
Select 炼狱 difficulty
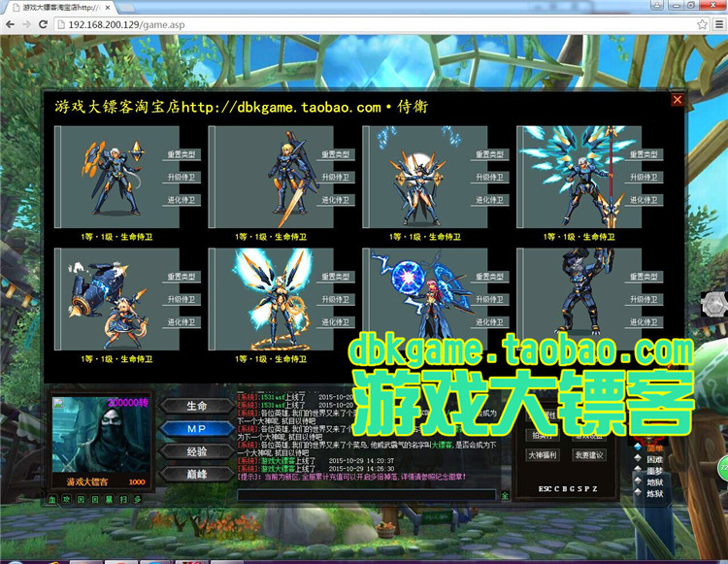tap(654, 493)
